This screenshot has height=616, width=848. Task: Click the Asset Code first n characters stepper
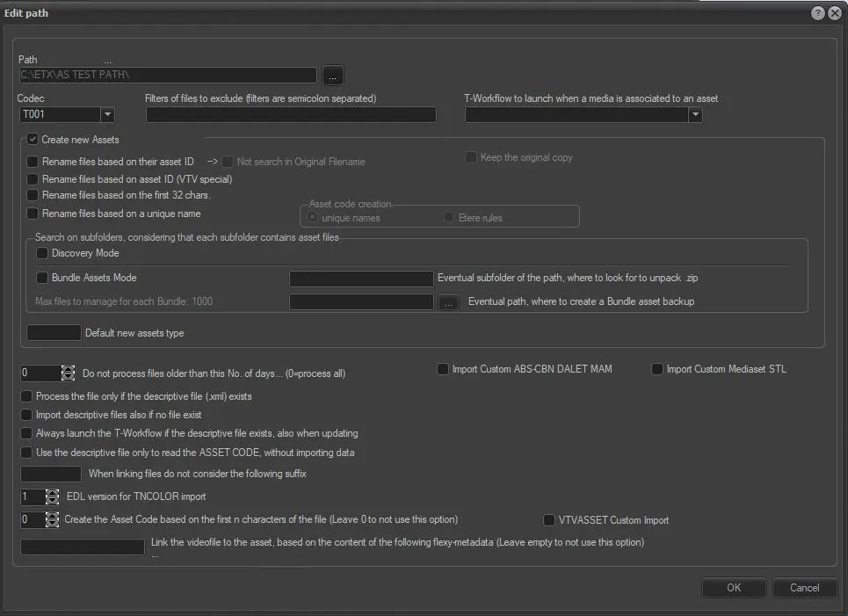coord(52,520)
